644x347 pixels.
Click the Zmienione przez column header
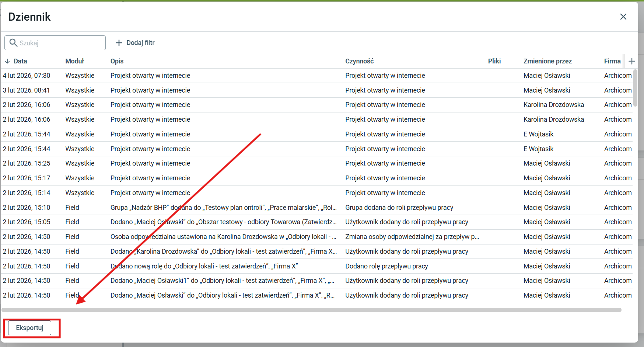tap(547, 61)
